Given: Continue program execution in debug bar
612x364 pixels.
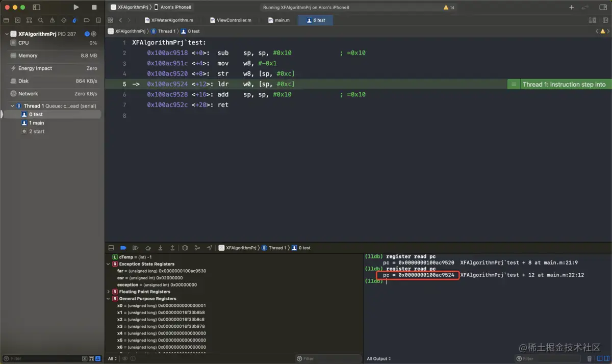Looking at the screenshot, I should (136, 248).
